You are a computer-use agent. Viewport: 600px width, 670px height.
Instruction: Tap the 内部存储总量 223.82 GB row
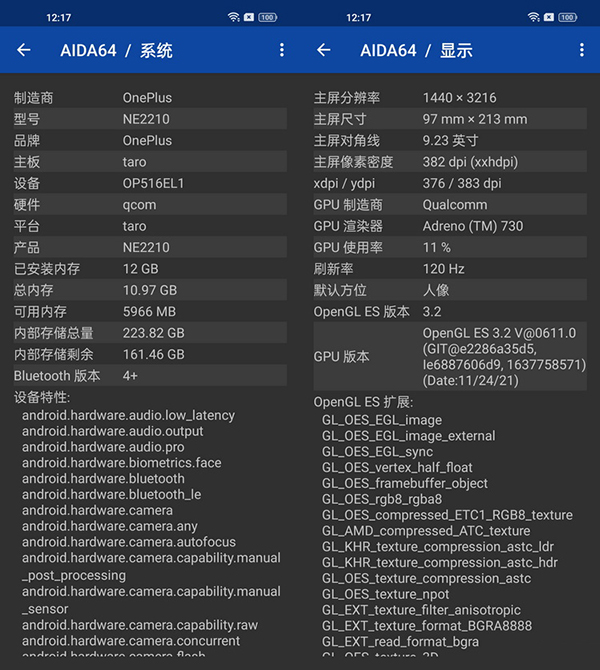pyautogui.click(x=150, y=333)
